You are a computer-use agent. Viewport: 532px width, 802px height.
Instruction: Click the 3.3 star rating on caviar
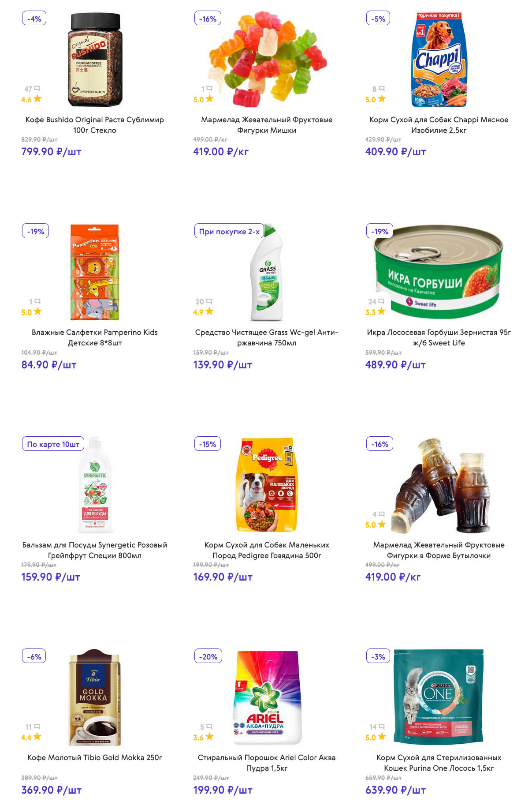pos(375,312)
